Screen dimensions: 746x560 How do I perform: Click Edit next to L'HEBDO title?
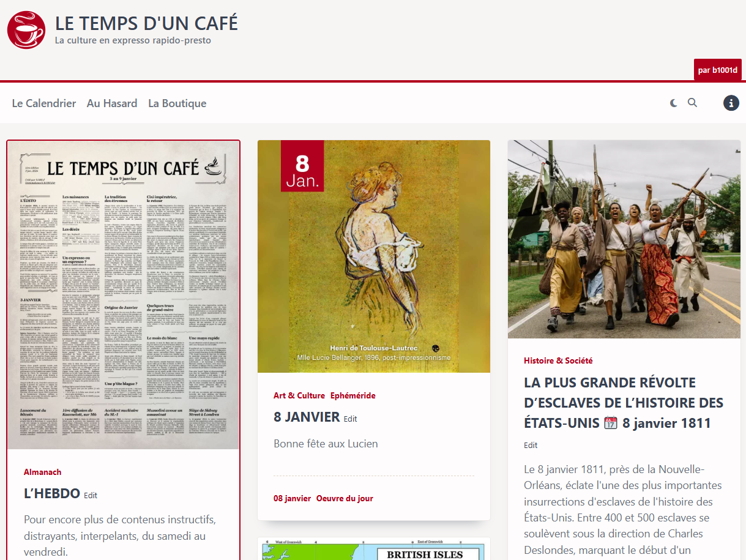point(91,495)
